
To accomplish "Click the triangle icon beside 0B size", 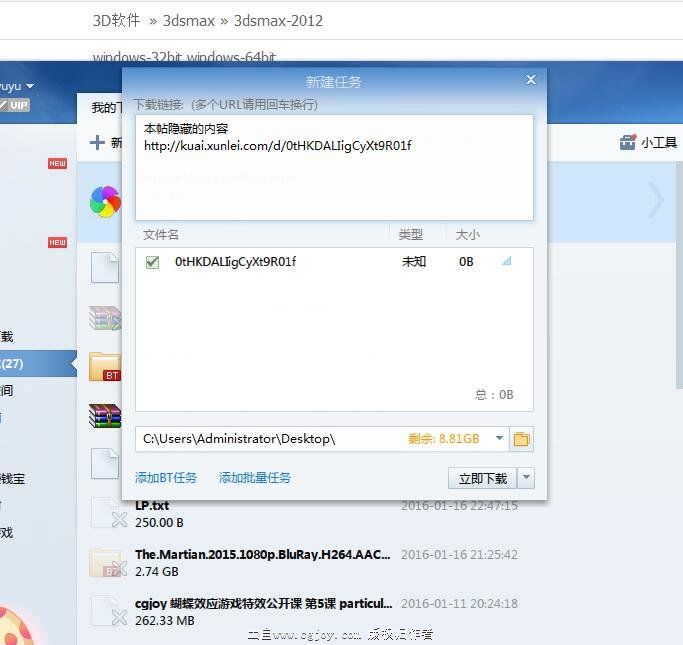I will (506, 261).
